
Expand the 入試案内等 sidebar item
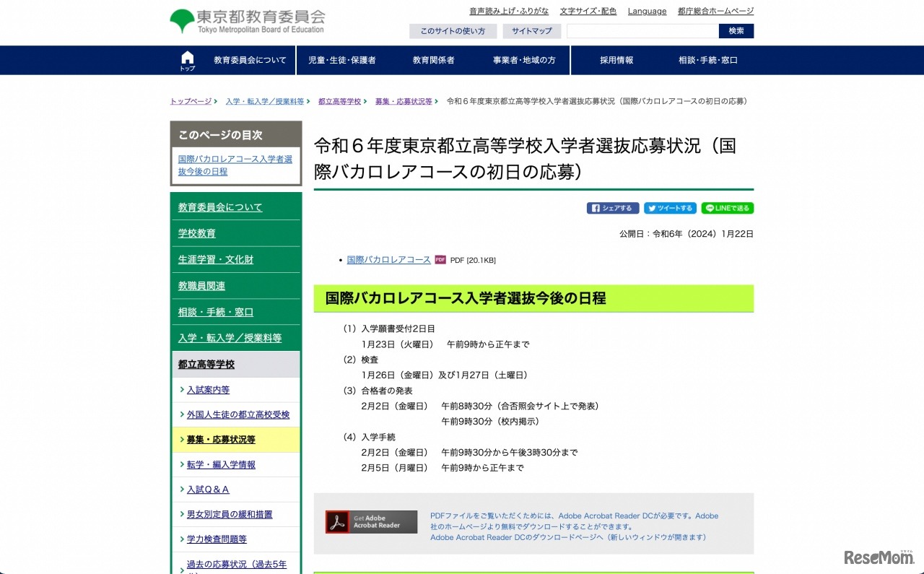click(x=208, y=389)
